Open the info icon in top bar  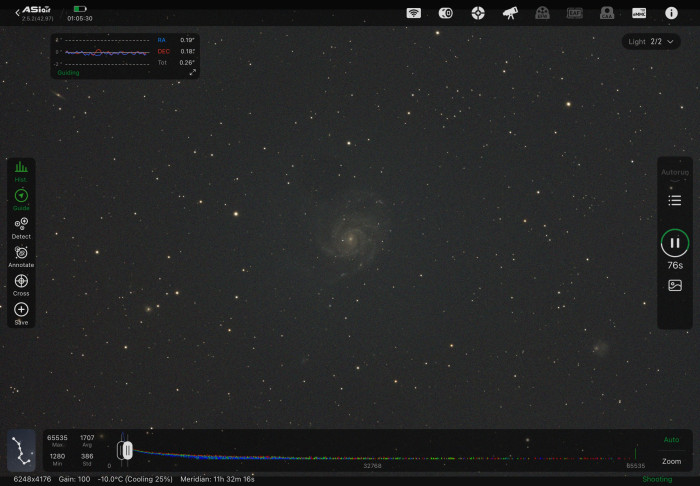point(671,13)
